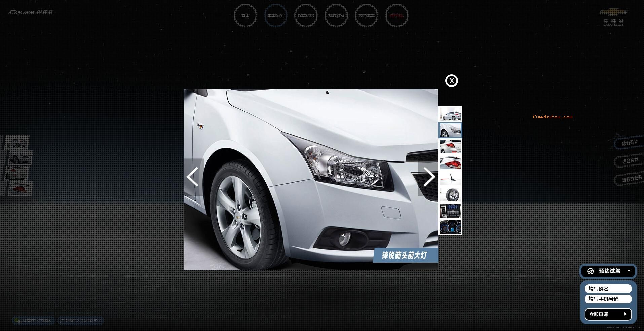Image resolution: width=644 pixels, height=331 pixels.
Task: View the center console thumbnail
Action: tap(450, 211)
